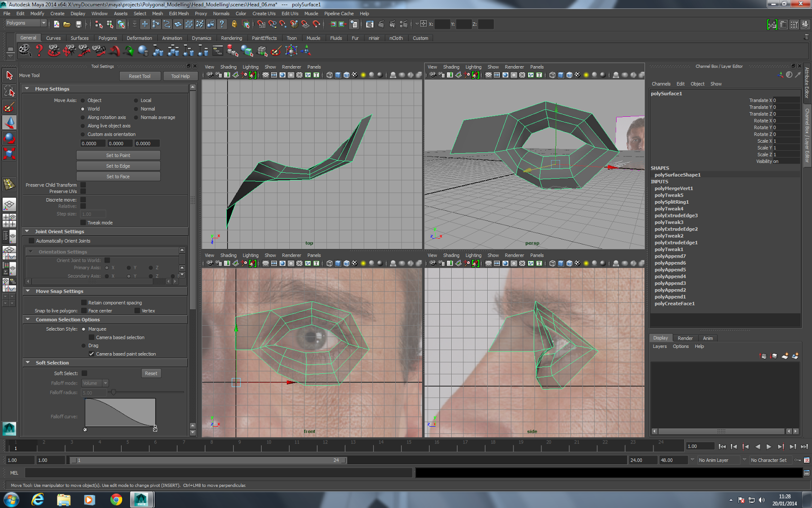
Task: Enable the Soft Select checkbox
Action: pyautogui.click(x=84, y=373)
